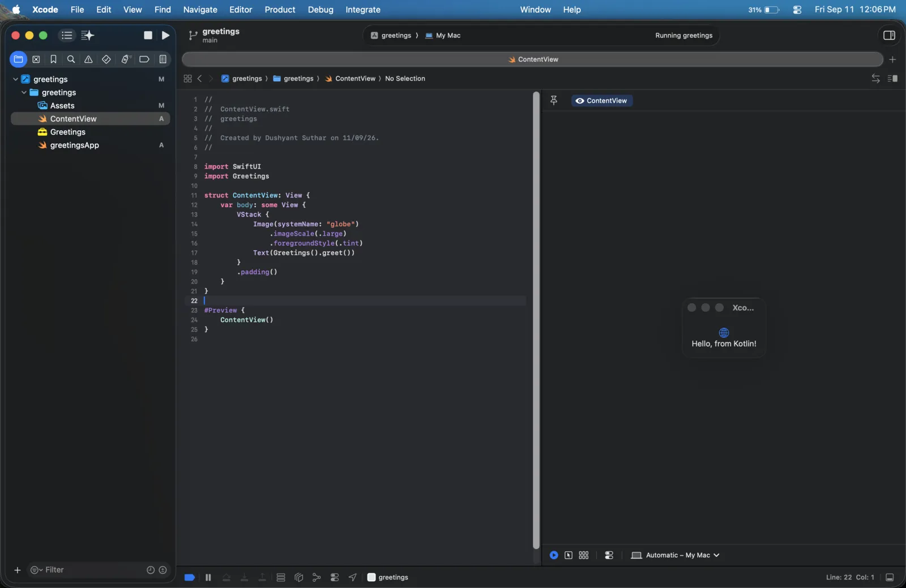Open the Editor menu
Viewport: 906px width, 588px height.
pyautogui.click(x=241, y=10)
